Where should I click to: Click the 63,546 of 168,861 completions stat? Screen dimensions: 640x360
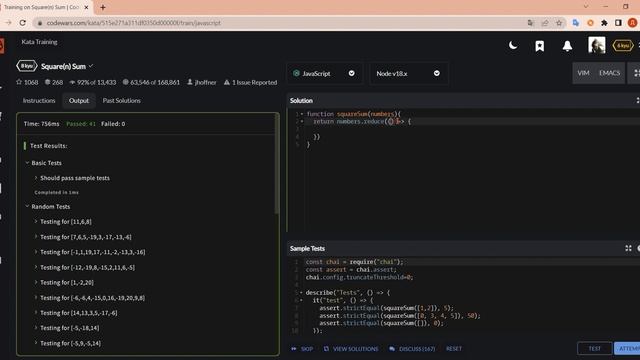pyautogui.click(x=151, y=82)
